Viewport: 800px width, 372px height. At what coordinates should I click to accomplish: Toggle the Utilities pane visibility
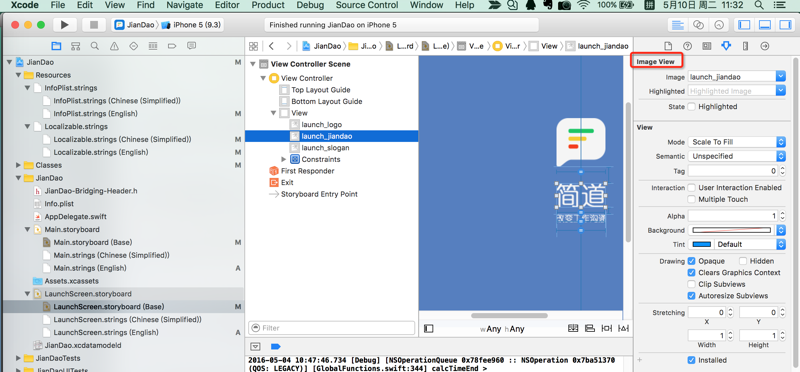[x=785, y=24]
